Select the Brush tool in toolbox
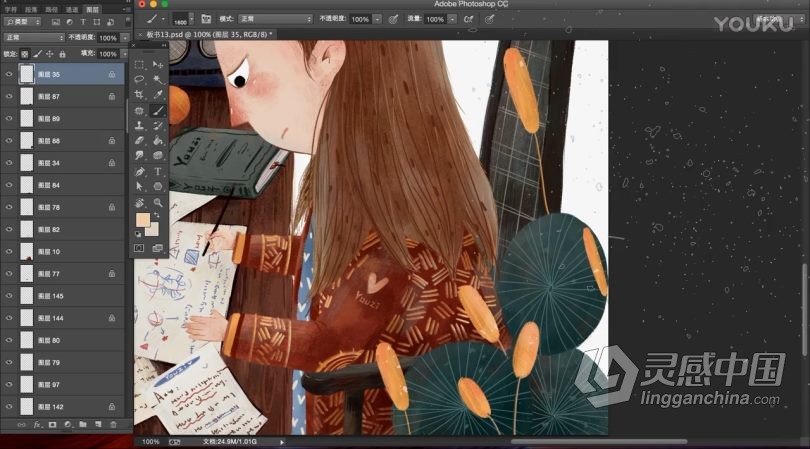The image size is (810, 449). tap(158, 110)
